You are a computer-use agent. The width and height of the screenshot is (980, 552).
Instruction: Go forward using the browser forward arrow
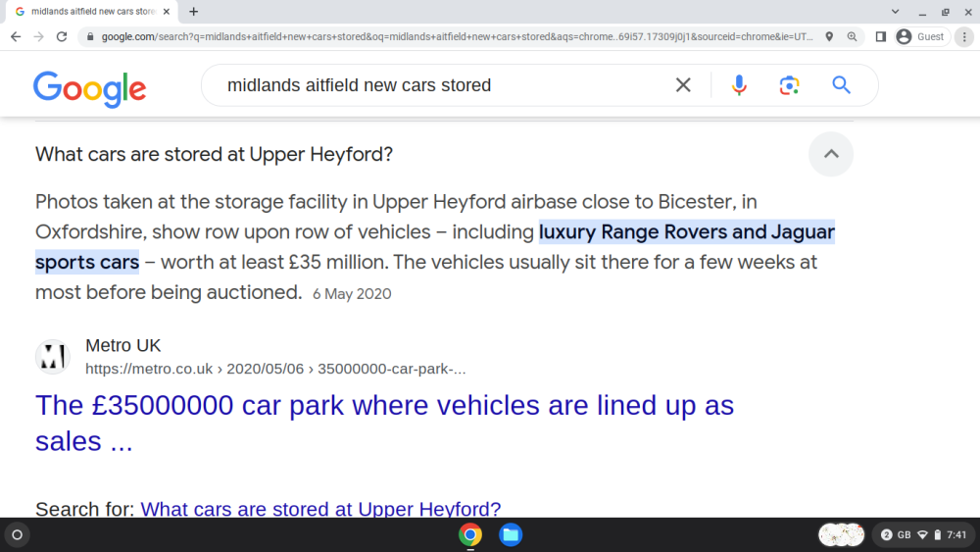pyautogui.click(x=39, y=37)
